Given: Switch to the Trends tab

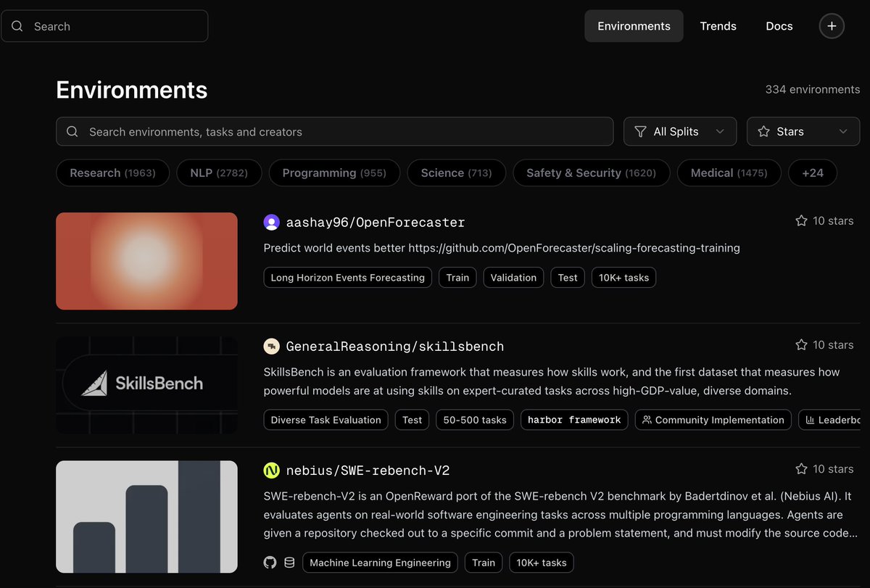Looking at the screenshot, I should point(718,26).
